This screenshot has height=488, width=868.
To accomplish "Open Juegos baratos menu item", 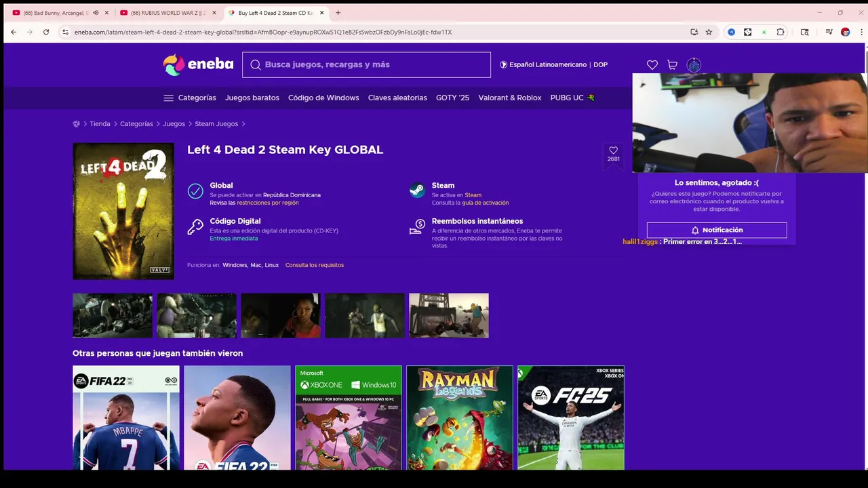I will point(252,98).
